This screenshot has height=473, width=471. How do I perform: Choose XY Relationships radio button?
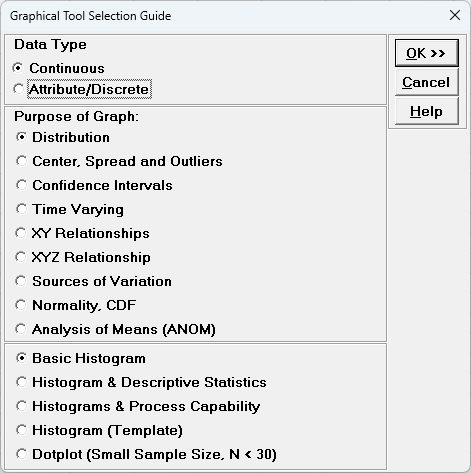83,233
